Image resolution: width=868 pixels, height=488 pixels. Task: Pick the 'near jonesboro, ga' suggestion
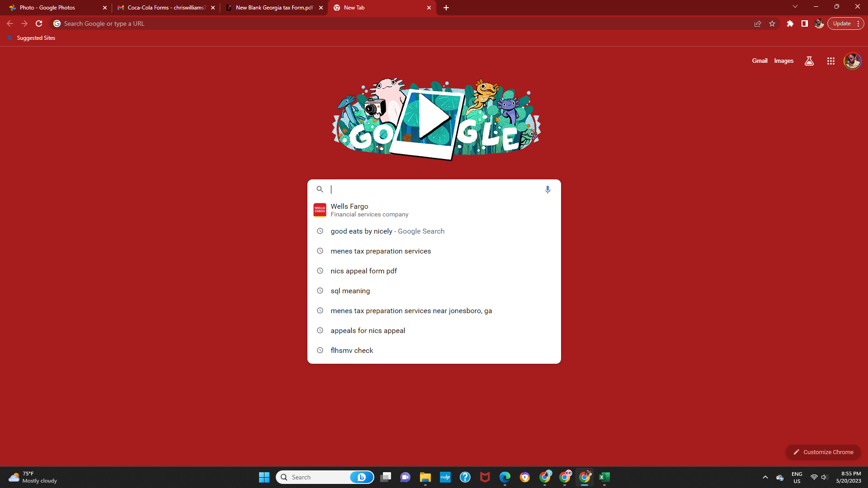click(434, 311)
